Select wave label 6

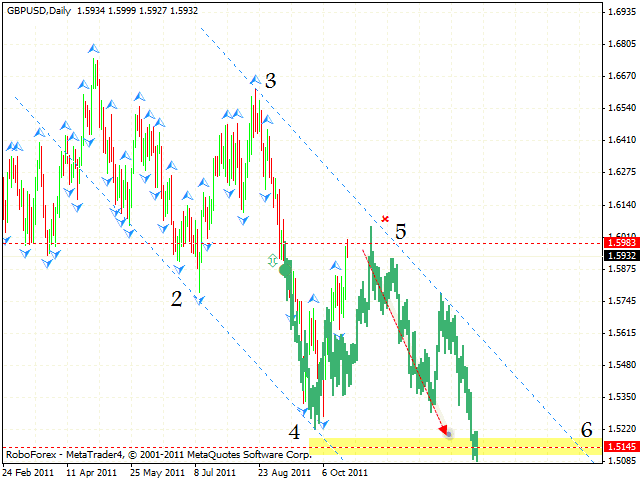coord(587,430)
